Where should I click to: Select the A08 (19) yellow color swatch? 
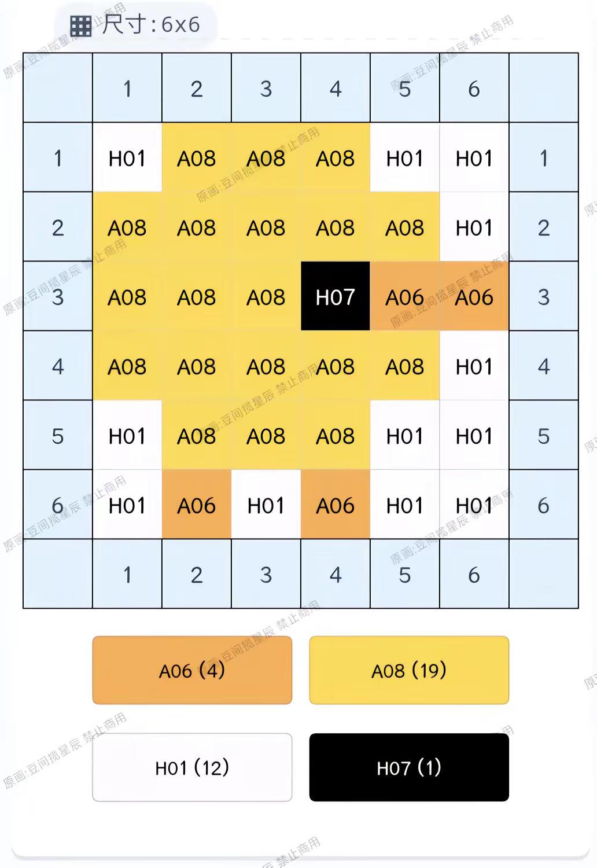[x=409, y=670]
